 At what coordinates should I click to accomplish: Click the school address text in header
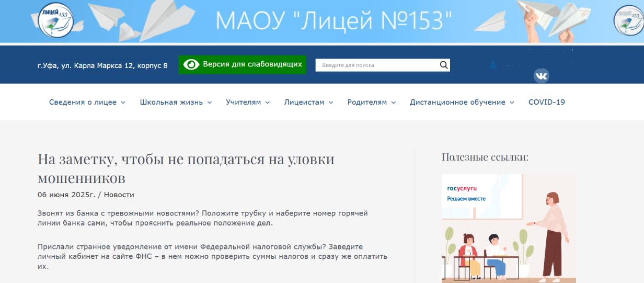pos(102,66)
